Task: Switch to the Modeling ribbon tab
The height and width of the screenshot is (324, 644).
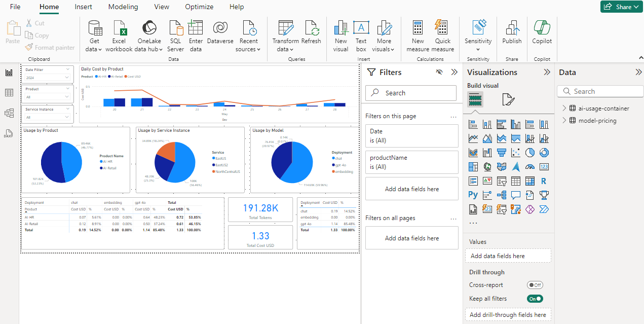Action: pyautogui.click(x=123, y=7)
